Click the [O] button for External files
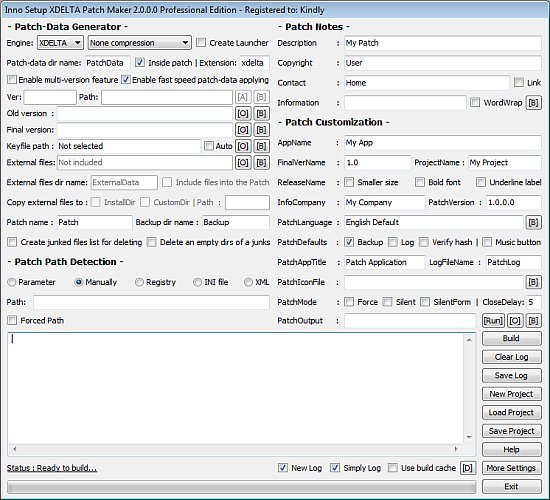Viewport: 550px width, 500px height. pos(243,162)
